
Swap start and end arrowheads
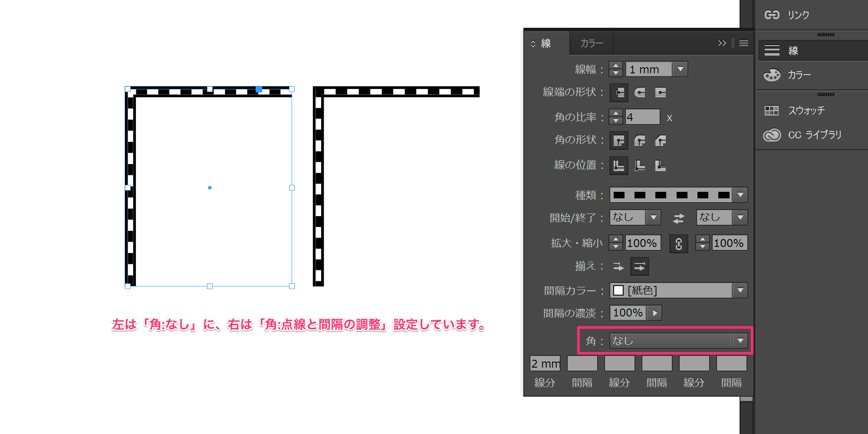point(679,218)
